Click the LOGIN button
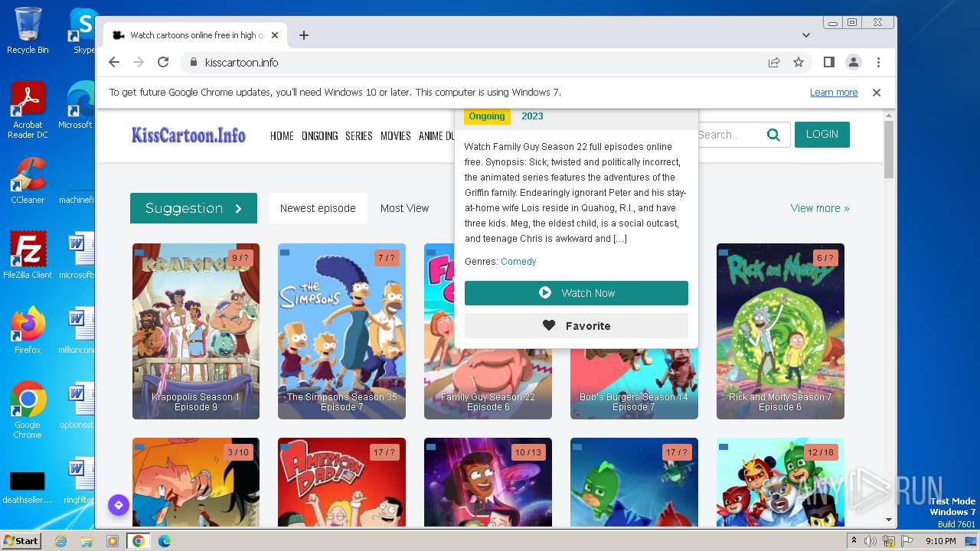Screen dimensions: 980x551 (x=822, y=135)
